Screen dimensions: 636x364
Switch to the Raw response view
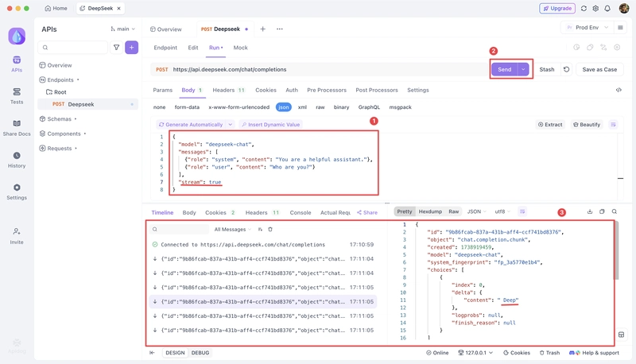tap(453, 211)
